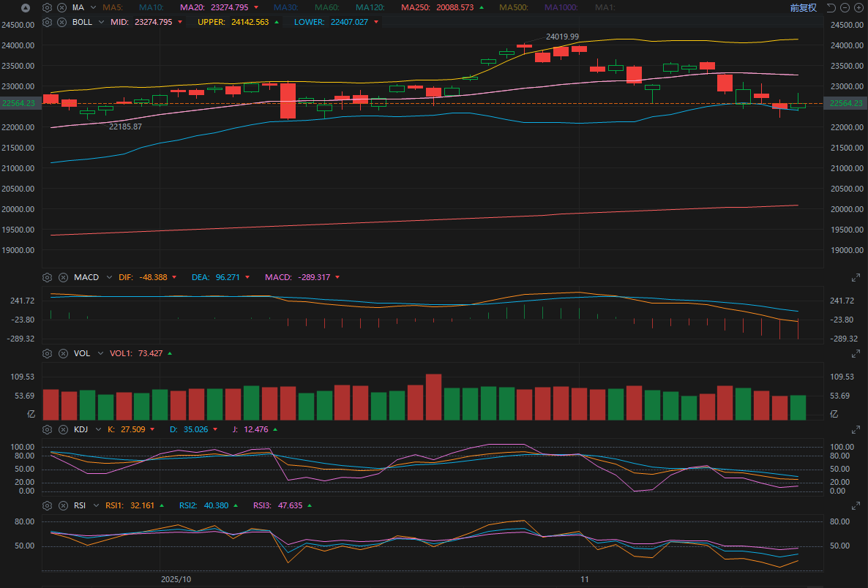Click the left current price tag 22564.23
Viewport: 868px width, 588px height.
click(x=19, y=103)
